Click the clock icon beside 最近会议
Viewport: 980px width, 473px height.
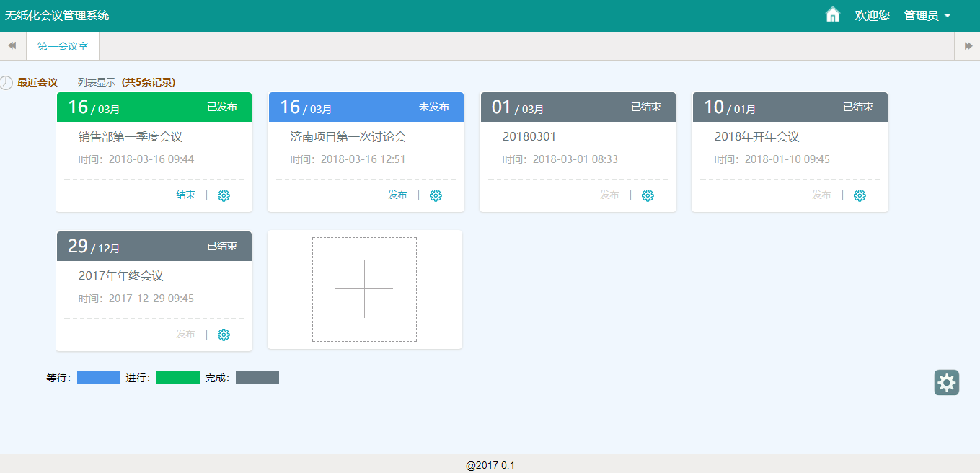[x=6, y=83]
